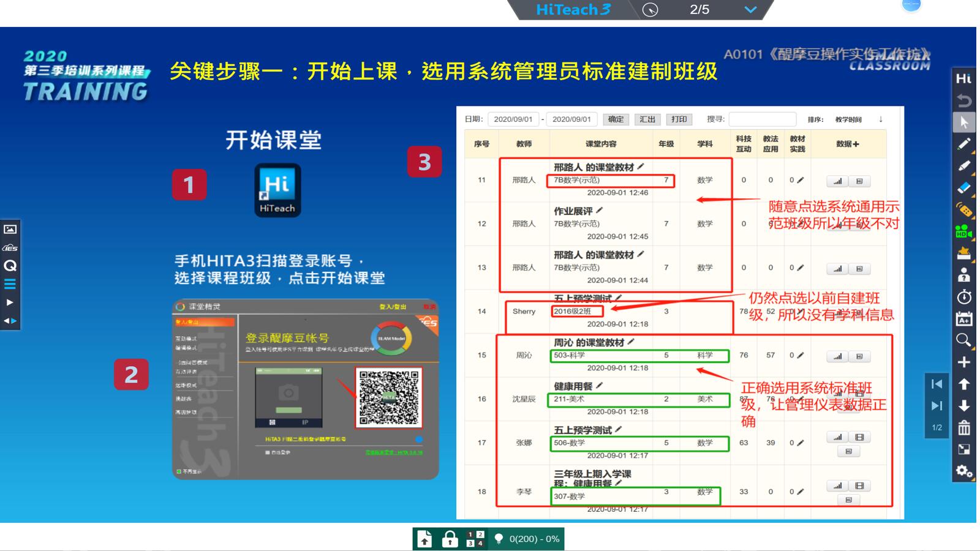
Task: Open the picture gallery in left sidebar
Action: coord(10,230)
